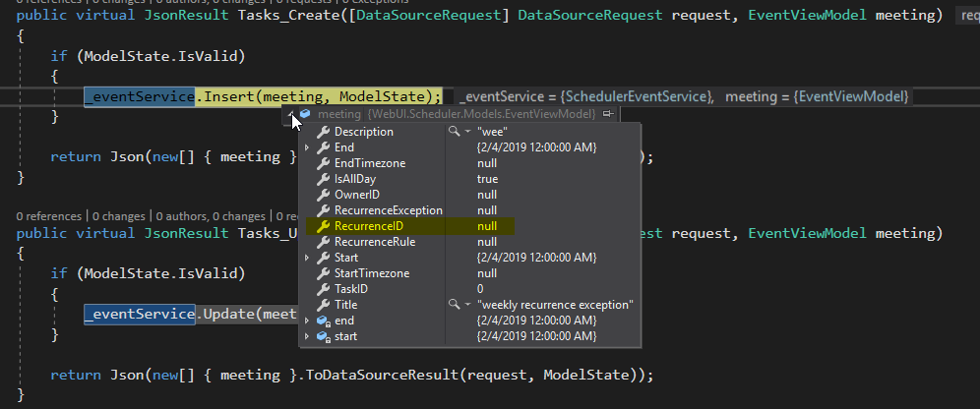
Task: Select the StartTimezone property name
Action: (372, 273)
